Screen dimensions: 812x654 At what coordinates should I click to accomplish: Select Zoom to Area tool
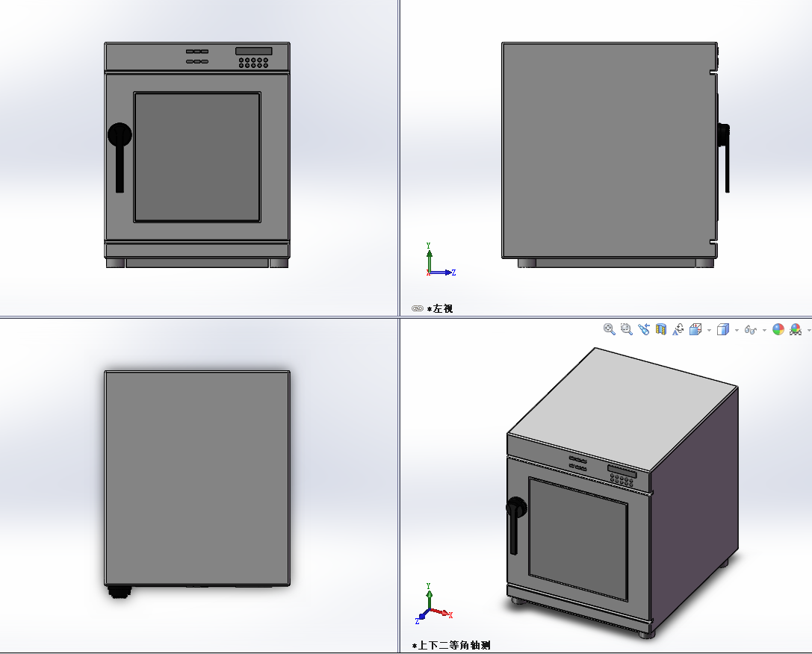coord(627,329)
